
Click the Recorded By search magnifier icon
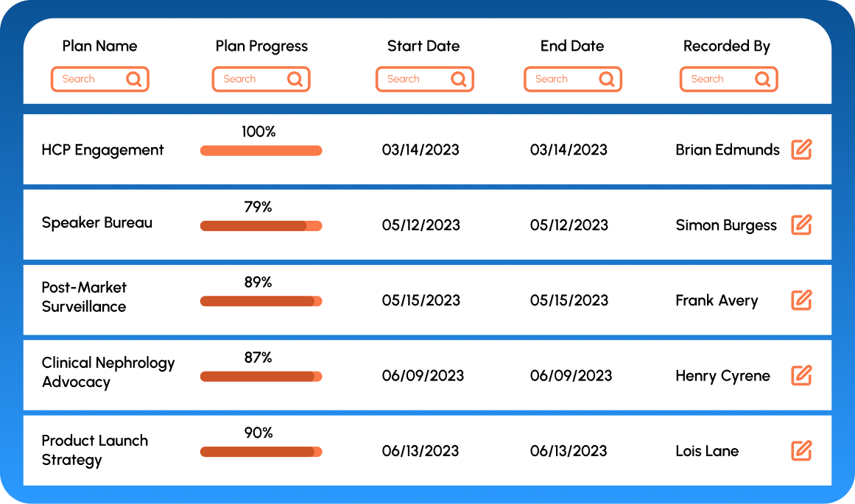(x=763, y=79)
